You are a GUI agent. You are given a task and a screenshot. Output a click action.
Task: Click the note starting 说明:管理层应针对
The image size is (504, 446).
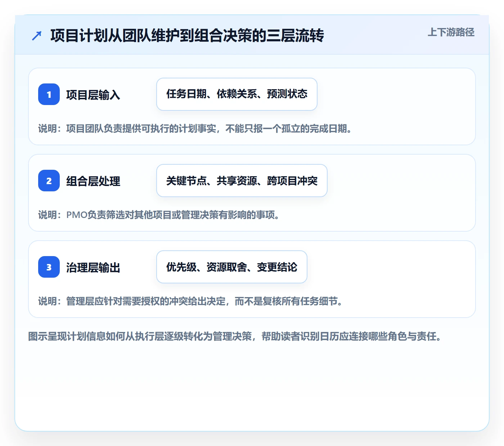click(x=190, y=301)
